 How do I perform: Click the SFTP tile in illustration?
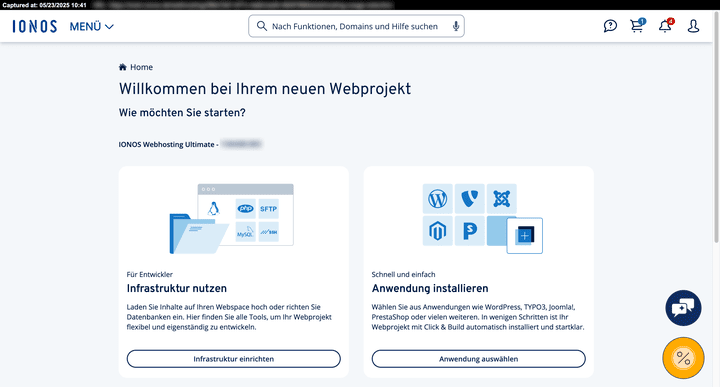[x=269, y=209]
